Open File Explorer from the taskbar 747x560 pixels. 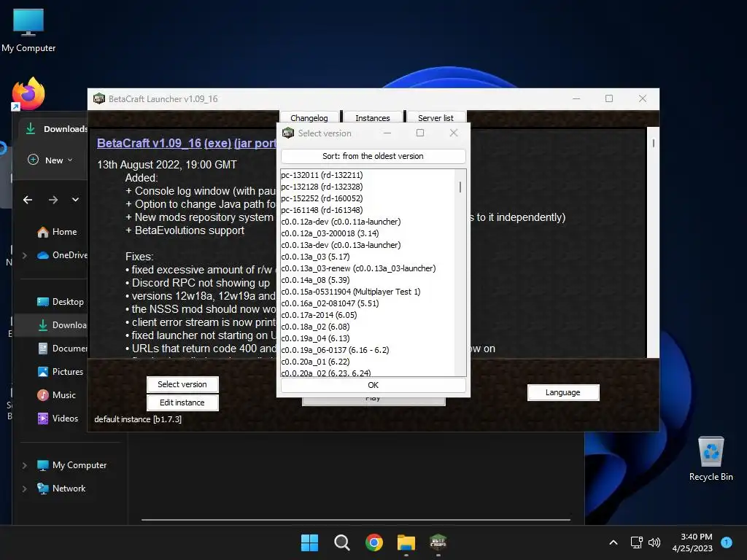(406, 542)
